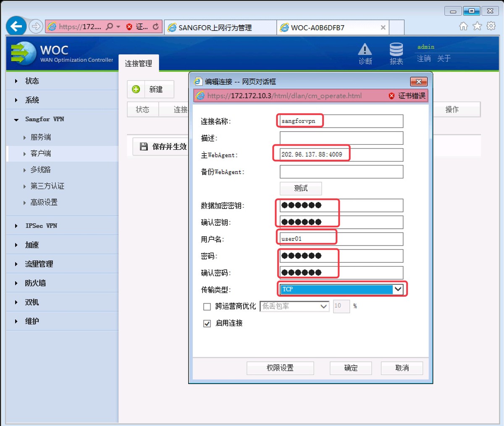Click the browser forward arrow button
504x426 pixels.
tap(36, 26)
